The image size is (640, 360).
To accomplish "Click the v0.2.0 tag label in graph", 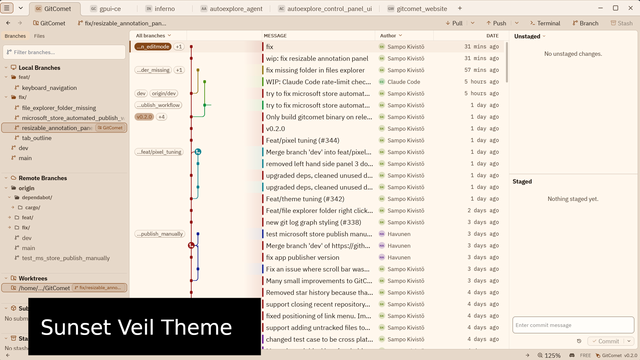I will (144, 117).
